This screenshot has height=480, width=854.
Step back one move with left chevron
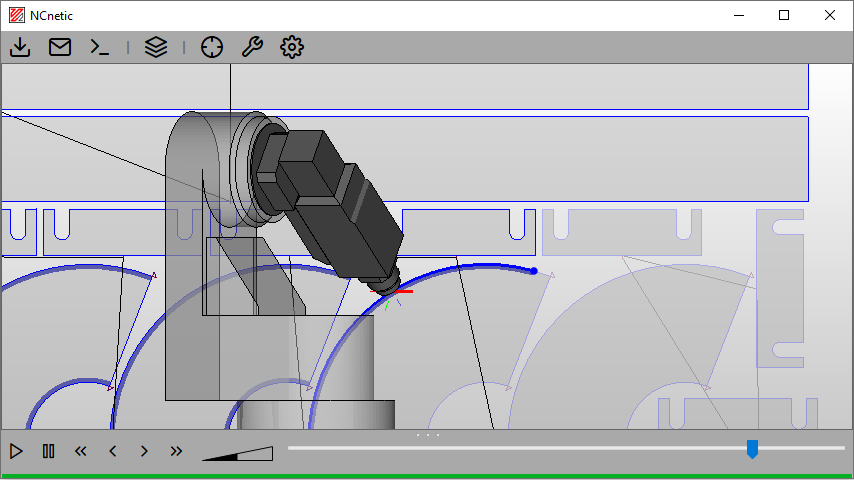click(x=113, y=451)
